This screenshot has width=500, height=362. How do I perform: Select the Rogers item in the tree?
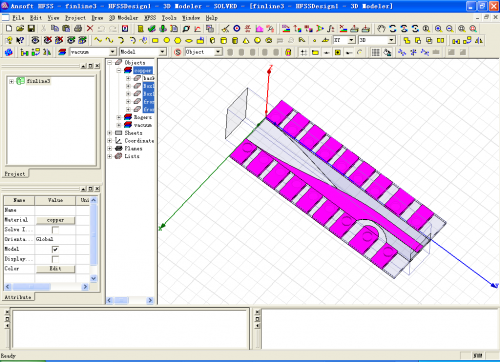click(143, 117)
